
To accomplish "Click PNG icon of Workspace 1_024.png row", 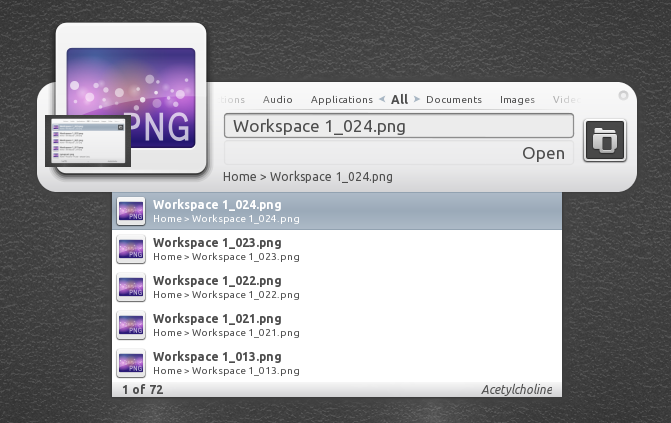I will pos(131,211).
